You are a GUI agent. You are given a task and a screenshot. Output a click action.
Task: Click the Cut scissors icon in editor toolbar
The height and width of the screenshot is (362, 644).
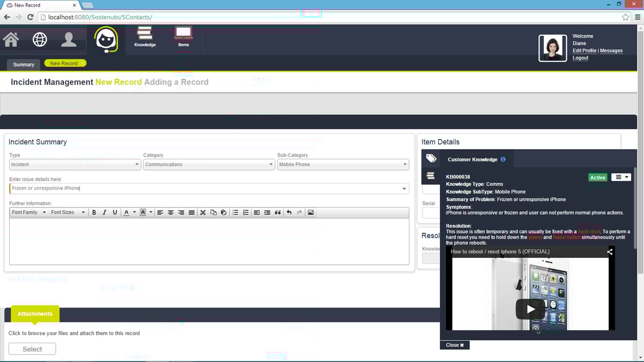203,212
